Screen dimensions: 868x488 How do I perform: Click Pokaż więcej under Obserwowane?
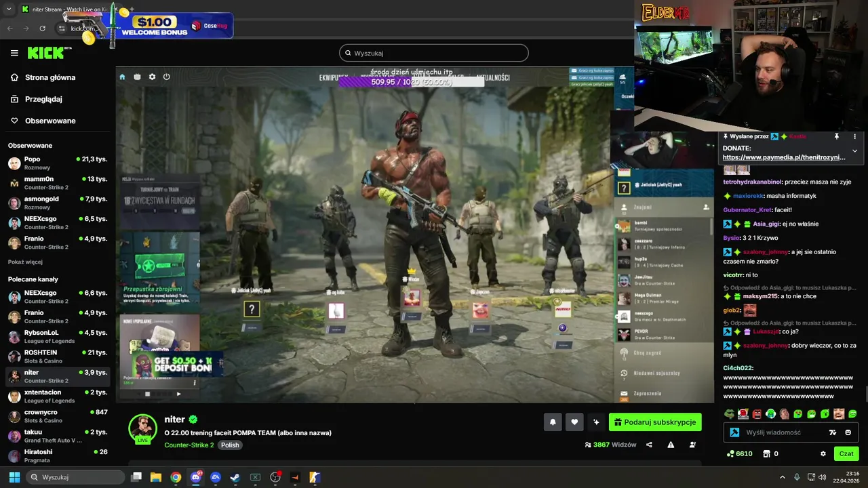pyautogui.click(x=25, y=262)
